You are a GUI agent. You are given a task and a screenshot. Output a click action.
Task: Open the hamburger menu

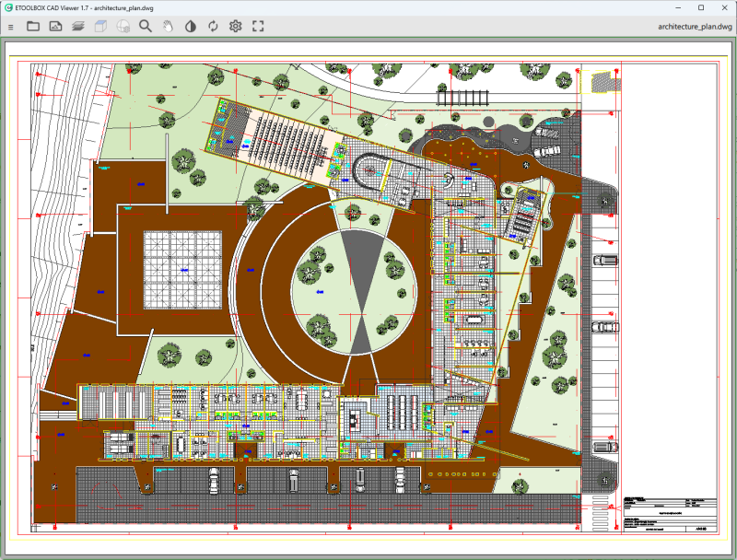(x=11, y=27)
